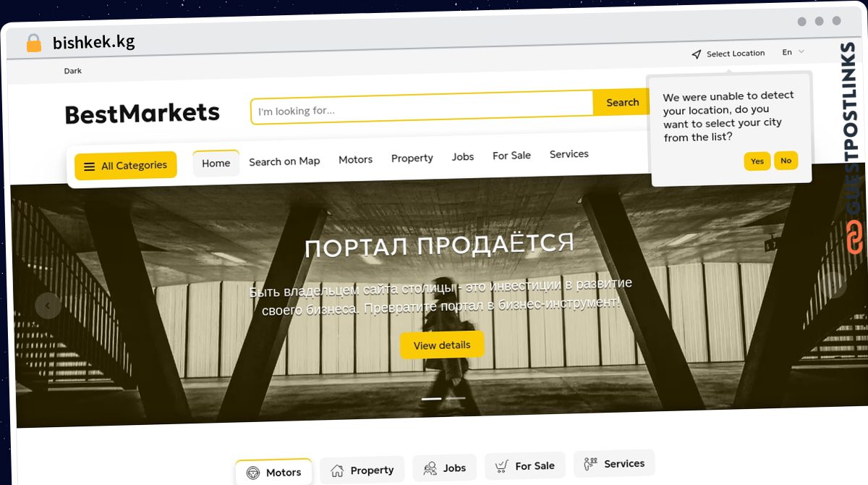This screenshot has height=485, width=868.
Task: Switch to the Jobs category tab
Action: coord(445,468)
